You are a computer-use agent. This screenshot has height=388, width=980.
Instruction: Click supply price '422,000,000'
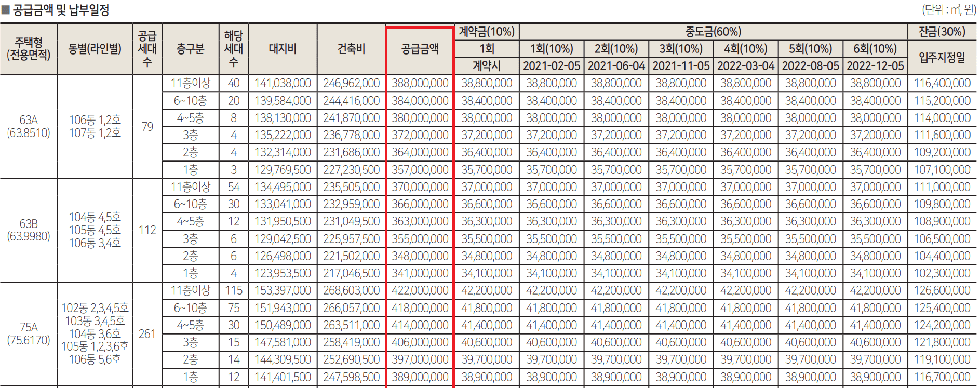[420, 290]
